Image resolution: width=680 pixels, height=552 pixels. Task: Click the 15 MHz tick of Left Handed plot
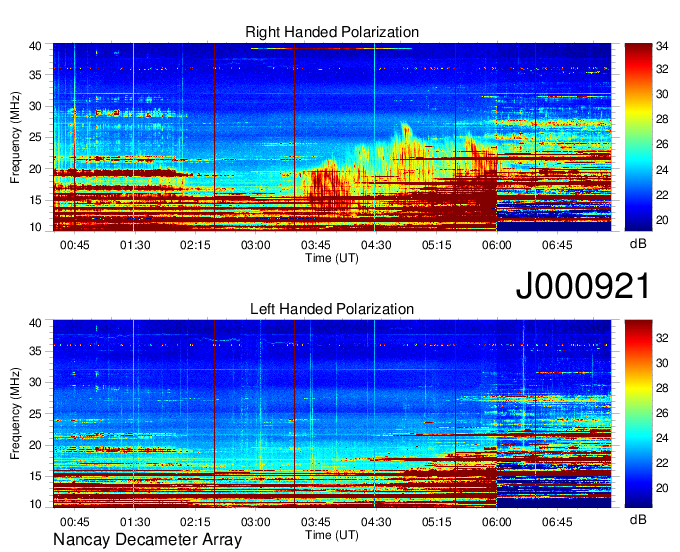click(x=35, y=476)
